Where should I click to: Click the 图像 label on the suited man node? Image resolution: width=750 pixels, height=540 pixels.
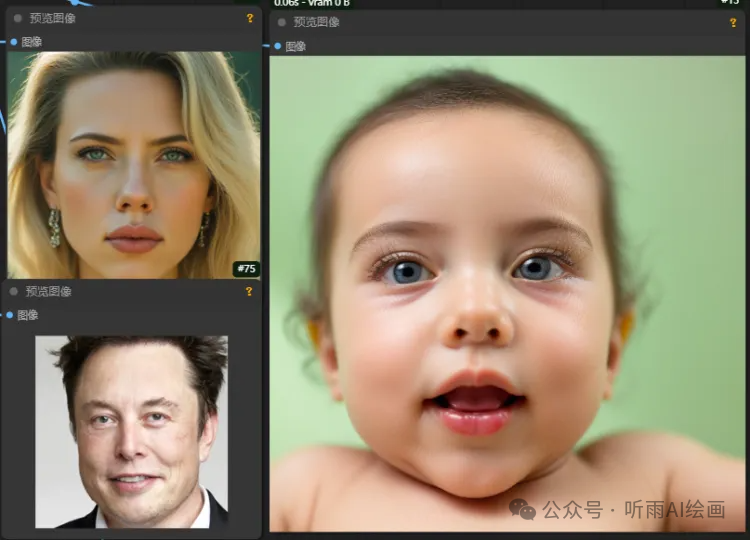click(x=28, y=315)
